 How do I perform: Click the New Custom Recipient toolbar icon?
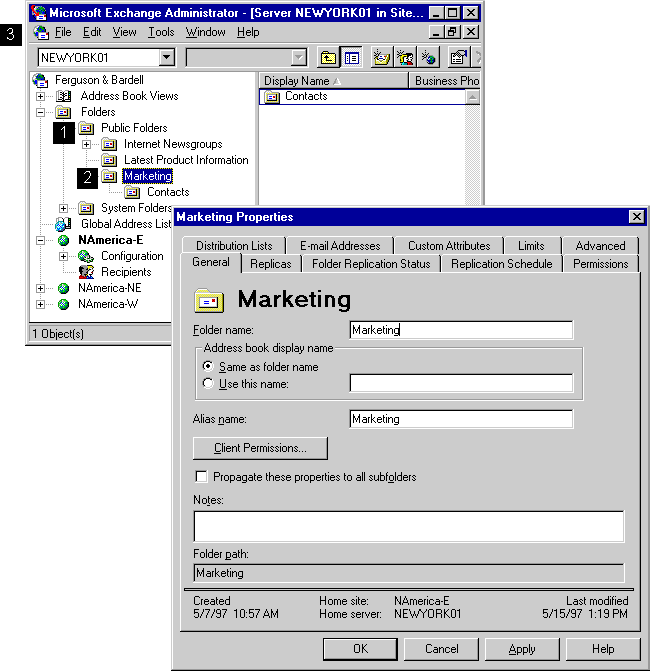coord(428,57)
